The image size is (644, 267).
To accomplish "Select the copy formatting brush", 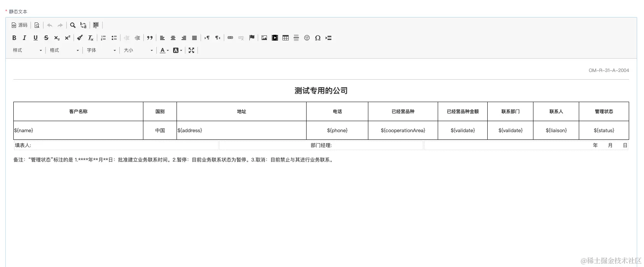I will pyautogui.click(x=80, y=38).
